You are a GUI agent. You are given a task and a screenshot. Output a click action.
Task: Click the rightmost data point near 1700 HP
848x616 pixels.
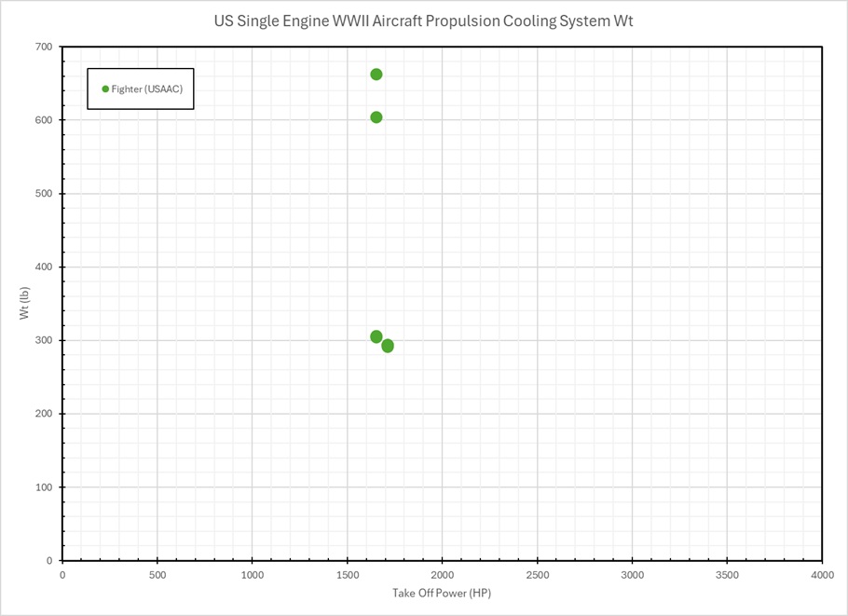tap(388, 346)
